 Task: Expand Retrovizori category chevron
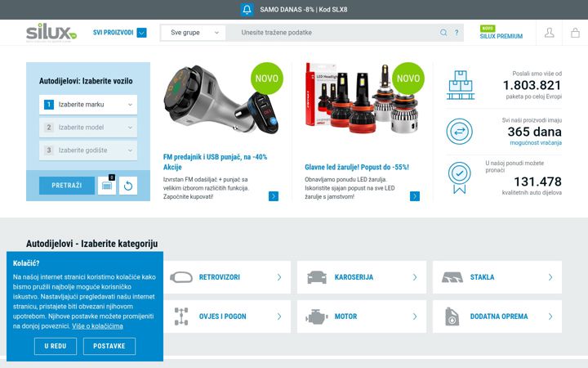pyautogui.click(x=279, y=277)
